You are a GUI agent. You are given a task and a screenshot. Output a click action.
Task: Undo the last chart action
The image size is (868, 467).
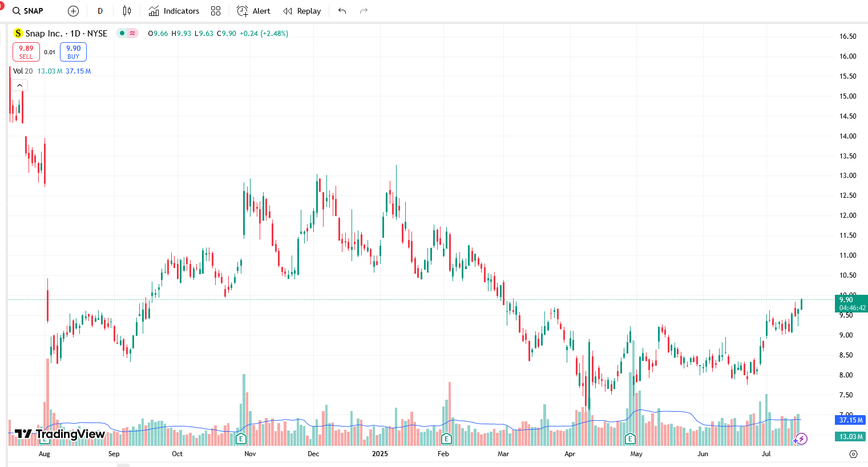click(342, 11)
